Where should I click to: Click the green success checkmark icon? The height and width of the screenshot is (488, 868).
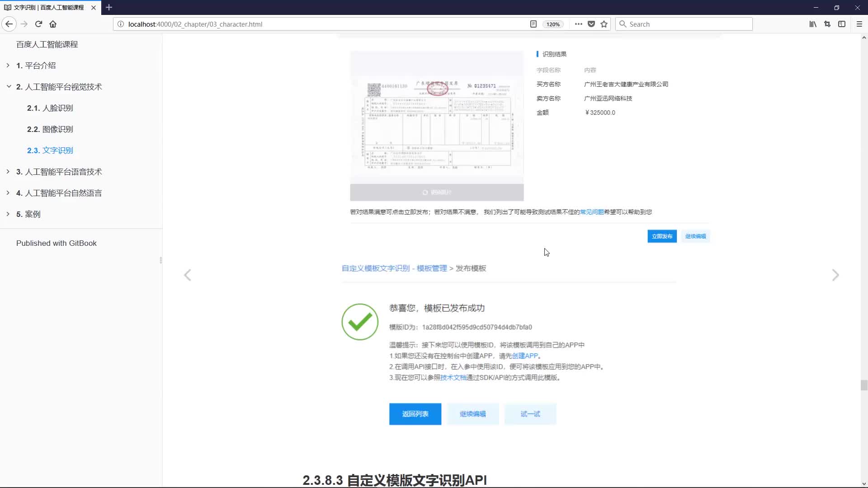coord(360,322)
